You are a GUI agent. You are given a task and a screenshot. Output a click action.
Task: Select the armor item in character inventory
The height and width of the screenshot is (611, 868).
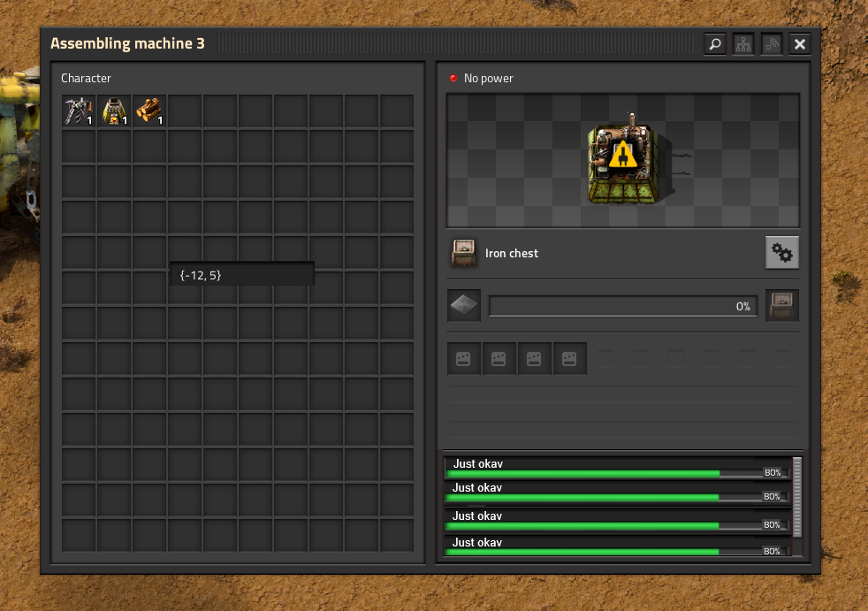pos(114,111)
